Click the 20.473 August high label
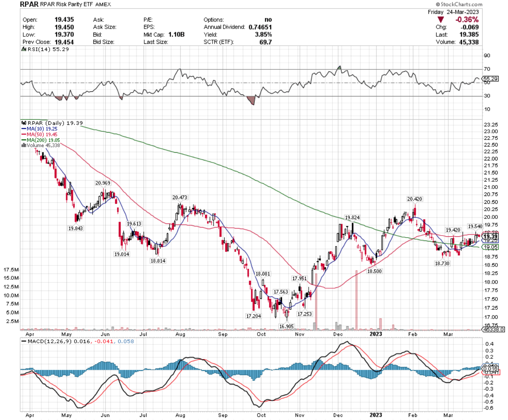The image size is (508, 420). (x=180, y=197)
